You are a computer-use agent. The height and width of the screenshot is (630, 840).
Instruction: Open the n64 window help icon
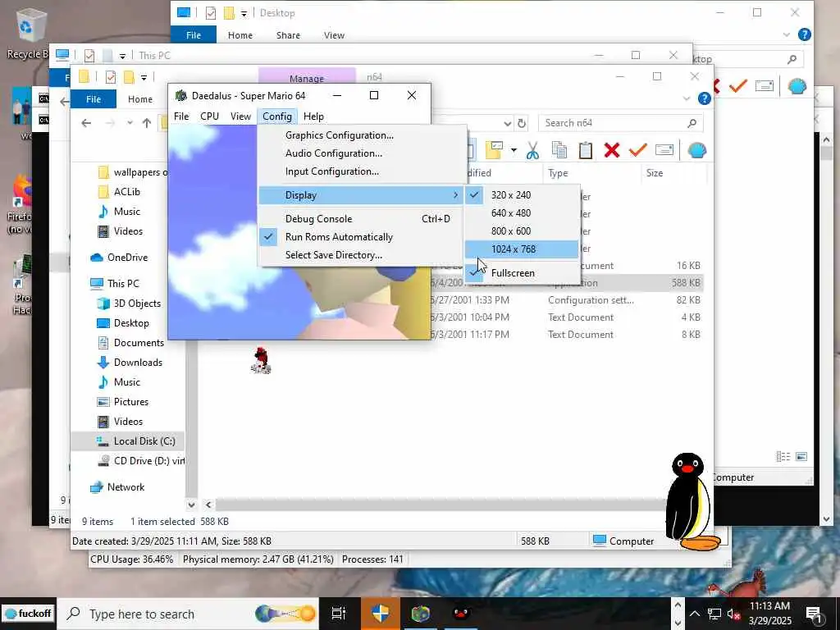(x=705, y=98)
